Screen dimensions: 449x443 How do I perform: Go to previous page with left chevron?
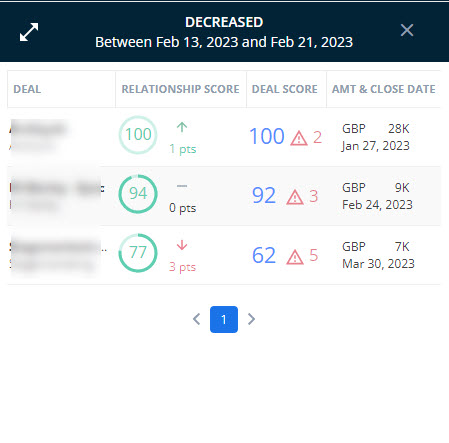tap(197, 319)
